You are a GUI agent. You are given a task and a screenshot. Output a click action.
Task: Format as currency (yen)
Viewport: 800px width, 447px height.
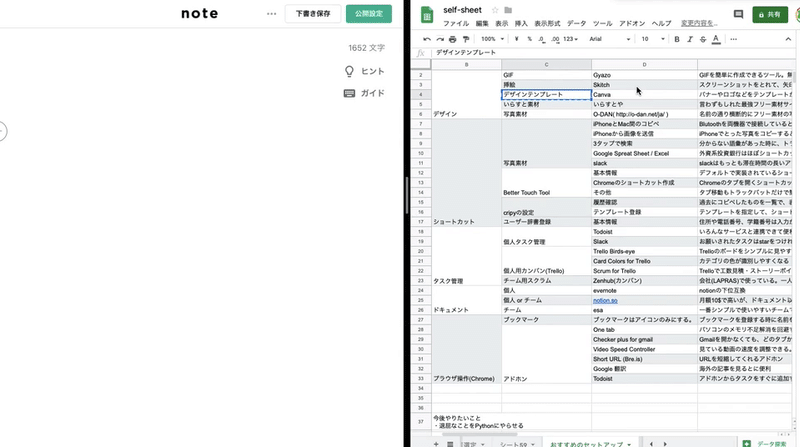[516, 39]
